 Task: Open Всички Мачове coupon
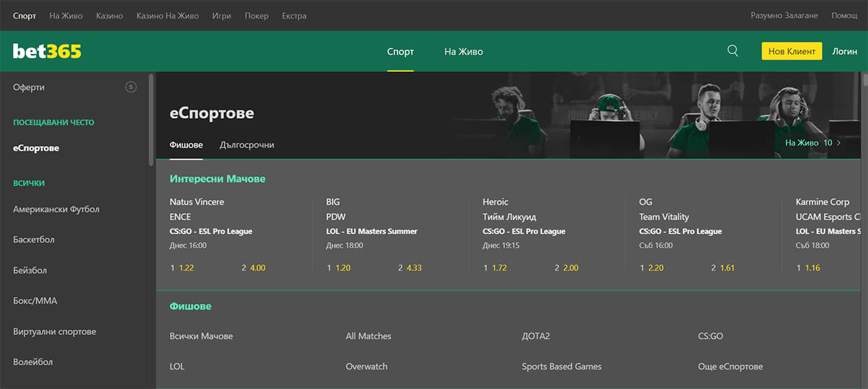tap(201, 336)
